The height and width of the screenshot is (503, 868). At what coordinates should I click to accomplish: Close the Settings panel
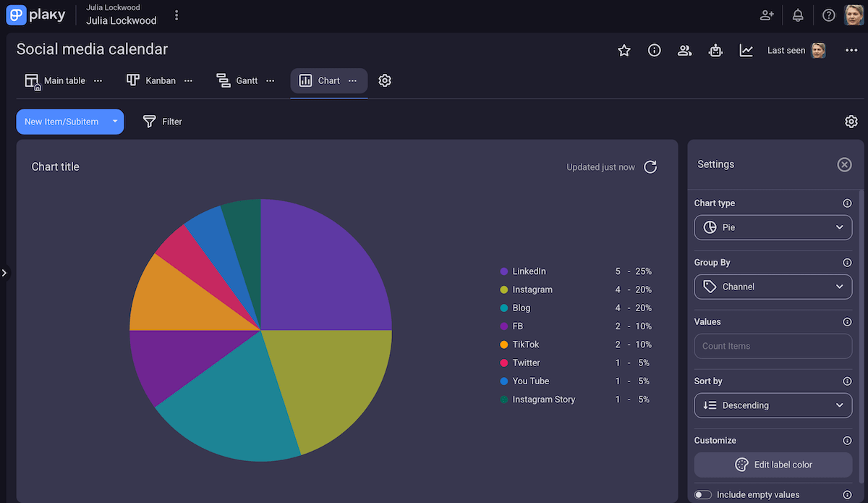tap(844, 164)
